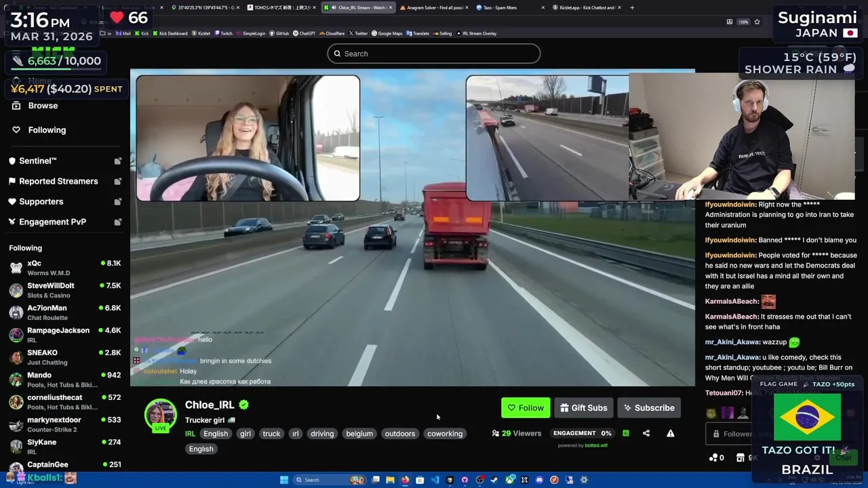Switch to TOHO Cinemas browser tab
Viewport: 868px width, 488px height.
click(x=281, y=7)
